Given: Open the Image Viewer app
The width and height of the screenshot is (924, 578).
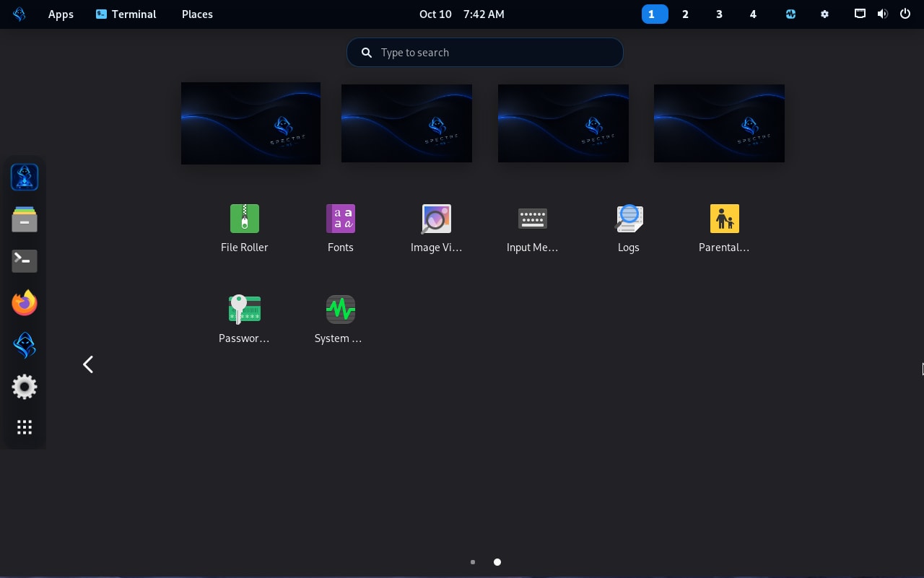Looking at the screenshot, I should pos(436,228).
